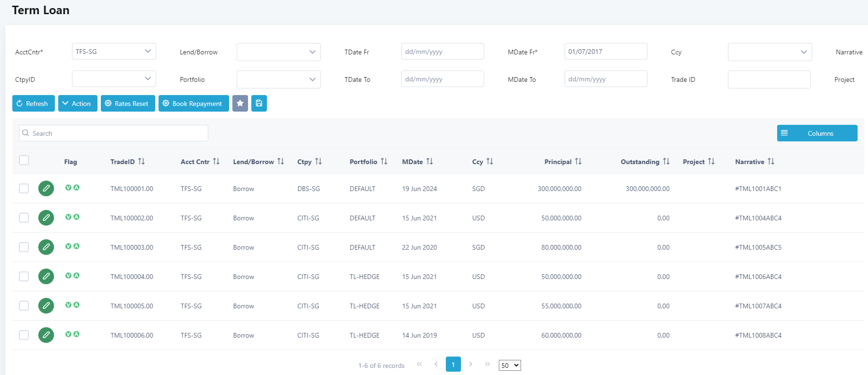Check the box for TML100002.00 row
Image resolution: width=868 pixels, height=375 pixels.
[x=24, y=218]
